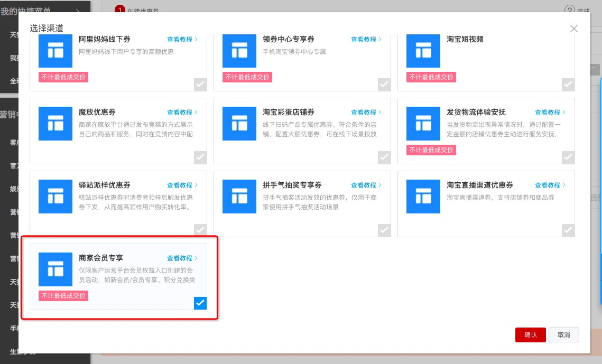Click the 淘宝直播渠道优惠券 title text
The width and height of the screenshot is (602, 364).
click(x=479, y=185)
